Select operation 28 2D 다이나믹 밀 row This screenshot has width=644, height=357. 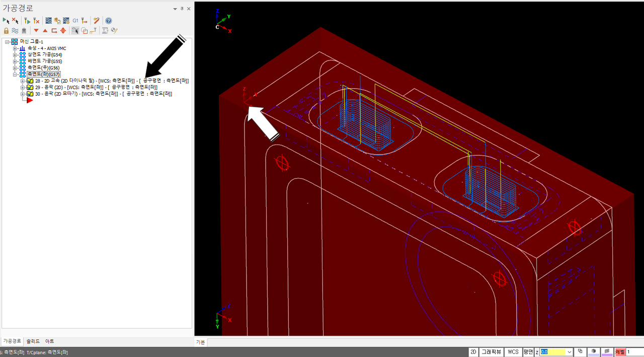pos(112,81)
